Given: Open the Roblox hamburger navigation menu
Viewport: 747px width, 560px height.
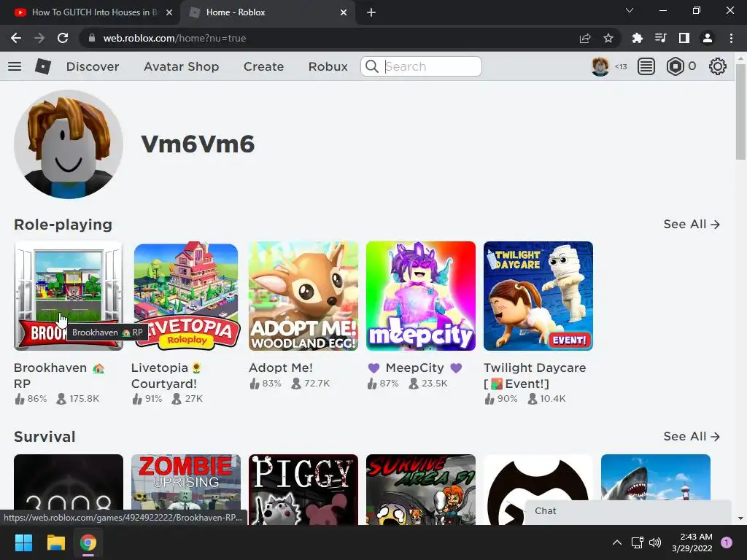Looking at the screenshot, I should (x=15, y=66).
